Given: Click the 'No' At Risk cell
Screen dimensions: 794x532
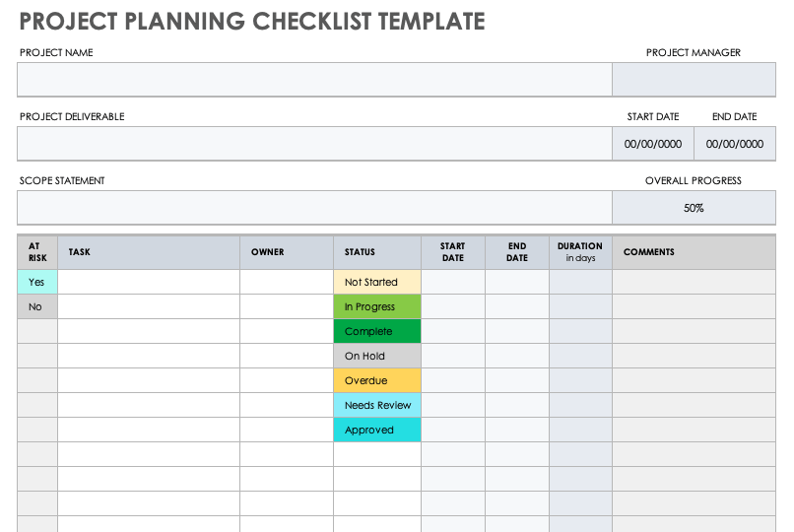Looking at the screenshot, I should point(37,306).
